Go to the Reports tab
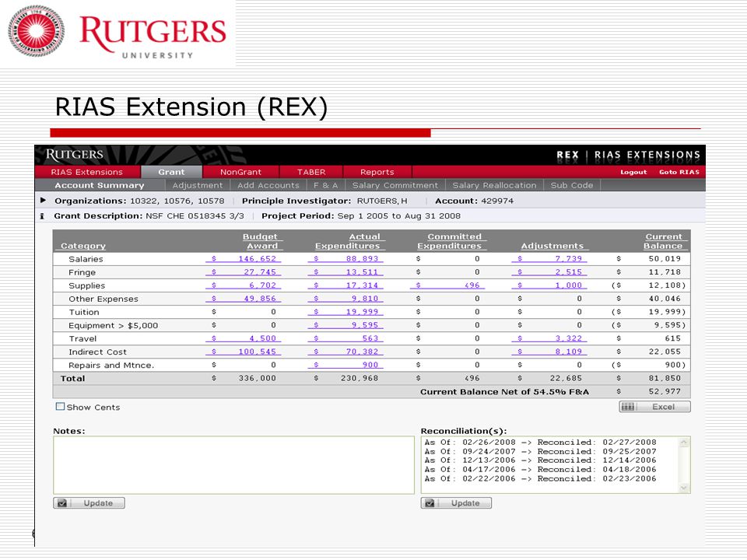The height and width of the screenshot is (560, 747). 377,172
